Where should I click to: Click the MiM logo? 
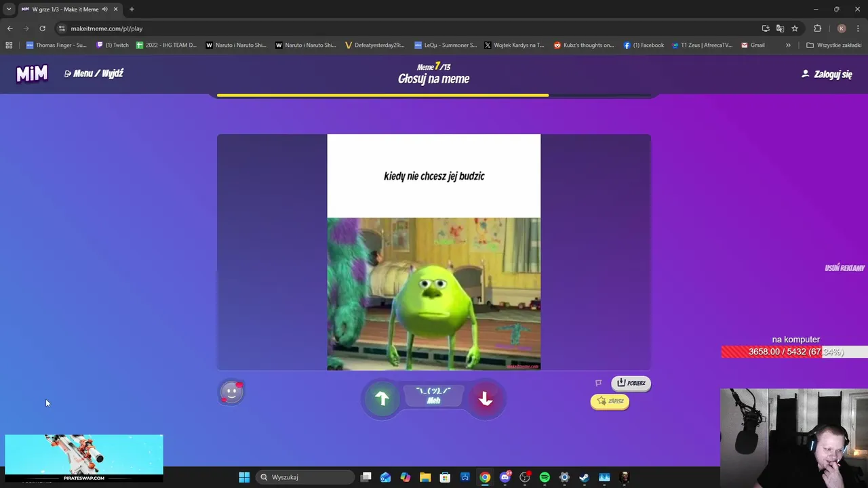(32, 73)
